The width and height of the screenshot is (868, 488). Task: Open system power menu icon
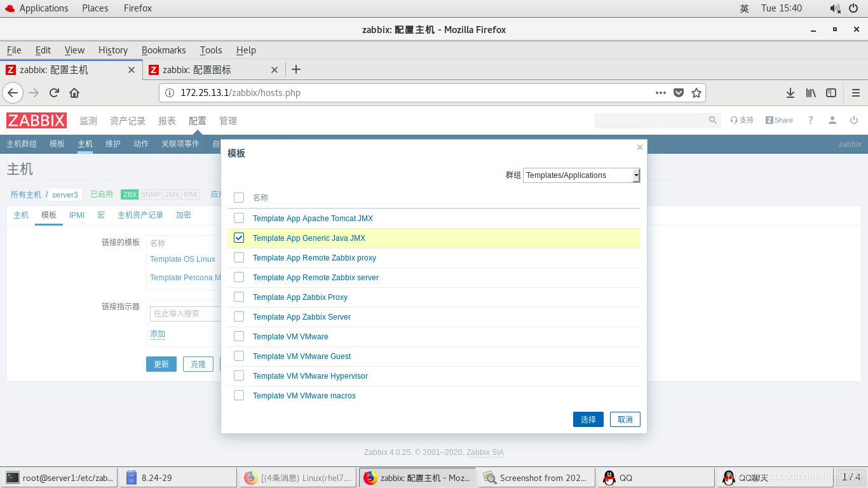tap(855, 8)
